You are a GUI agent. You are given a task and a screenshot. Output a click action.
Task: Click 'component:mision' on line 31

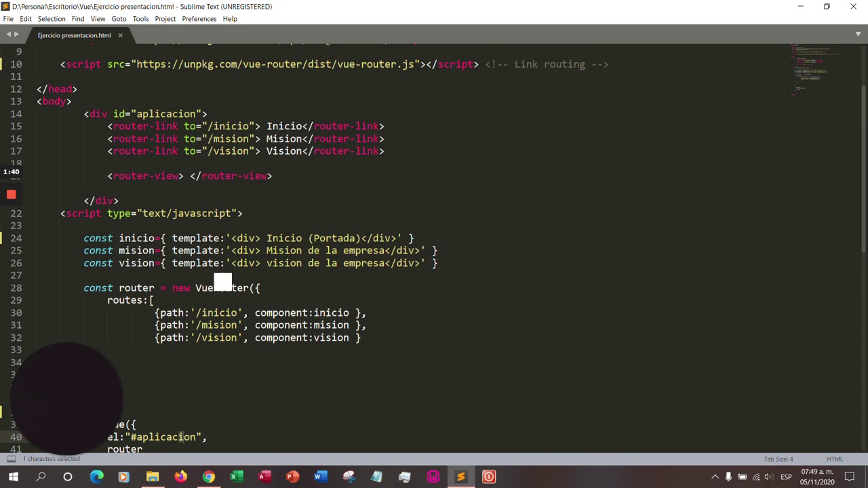click(x=302, y=325)
